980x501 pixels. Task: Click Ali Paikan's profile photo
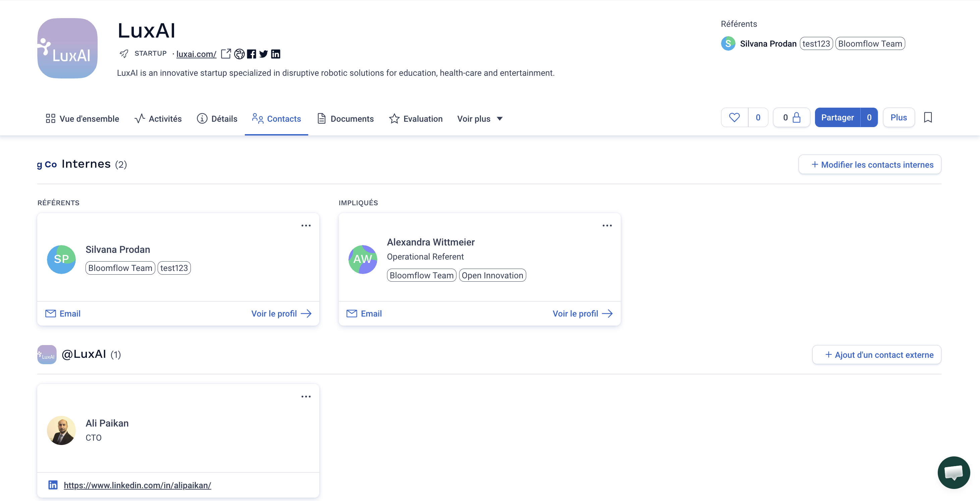(x=61, y=430)
